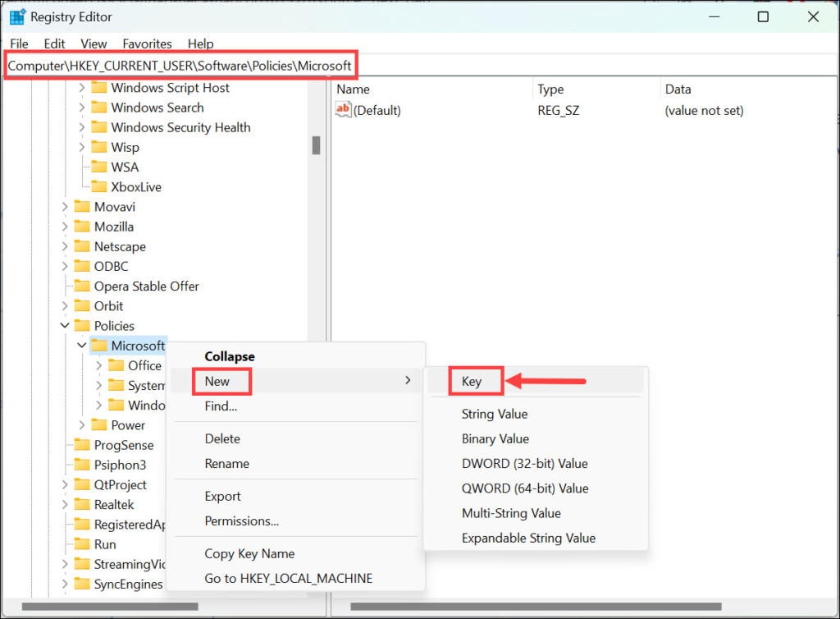Click the Opera Stable Offer folder icon
Screen dimensions: 840x619
click(82, 287)
